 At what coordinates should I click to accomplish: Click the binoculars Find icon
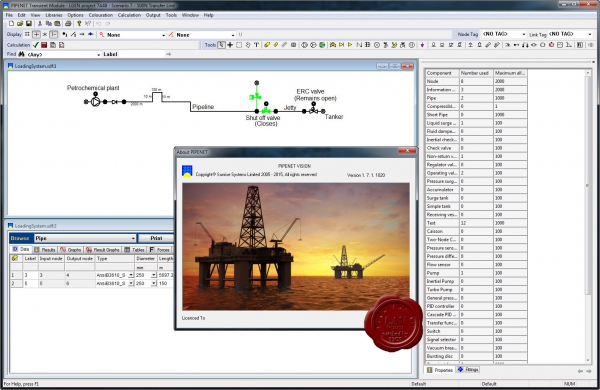click(21, 54)
